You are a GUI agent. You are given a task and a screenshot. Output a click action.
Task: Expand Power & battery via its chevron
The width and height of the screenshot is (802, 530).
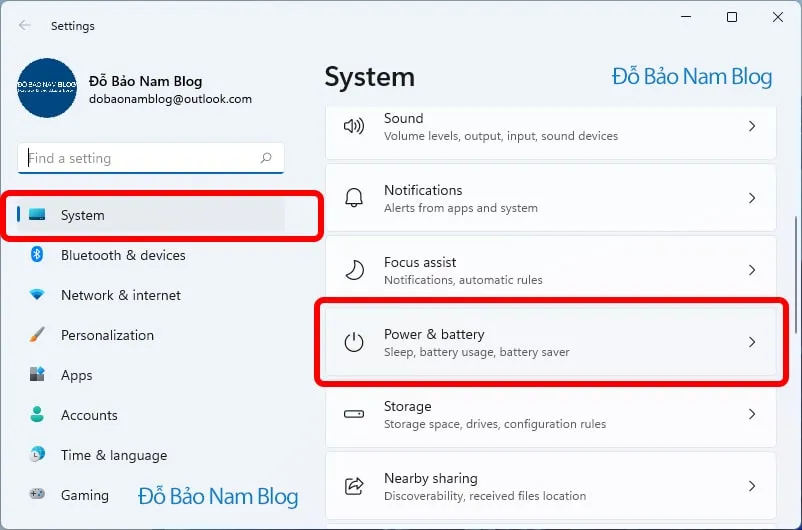click(752, 342)
